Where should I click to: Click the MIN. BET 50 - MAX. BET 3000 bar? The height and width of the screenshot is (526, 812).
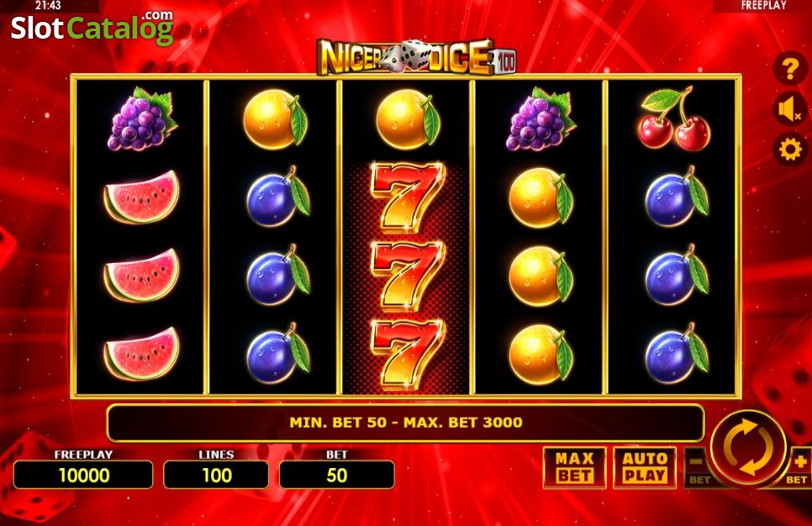tap(405, 423)
